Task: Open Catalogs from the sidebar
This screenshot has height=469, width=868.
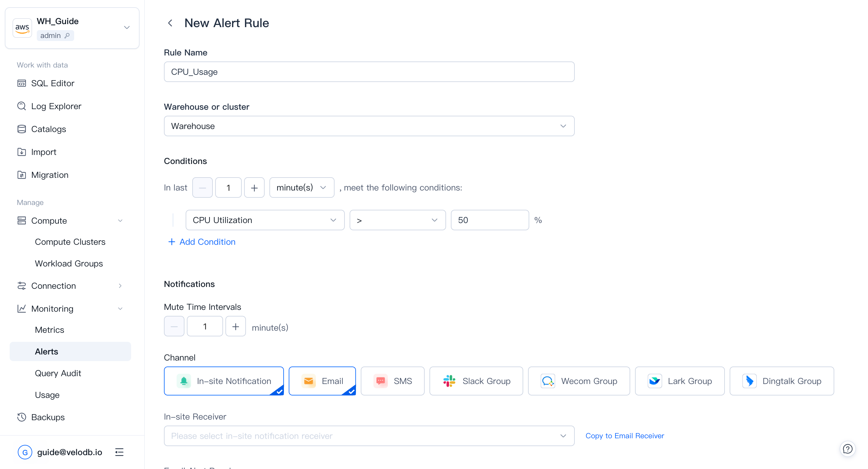Action: [x=49, y=129]
